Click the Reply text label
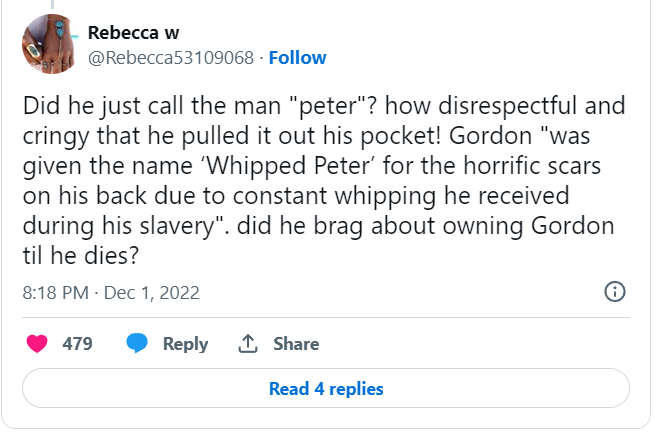This screenshot has height=438, width=660. pyautogui.click(x=185, y=344)
